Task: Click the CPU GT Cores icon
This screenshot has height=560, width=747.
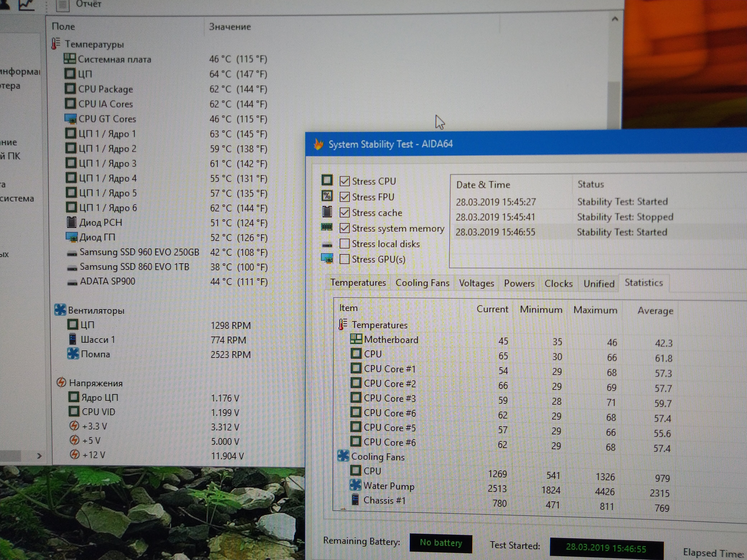Action: 70,119
